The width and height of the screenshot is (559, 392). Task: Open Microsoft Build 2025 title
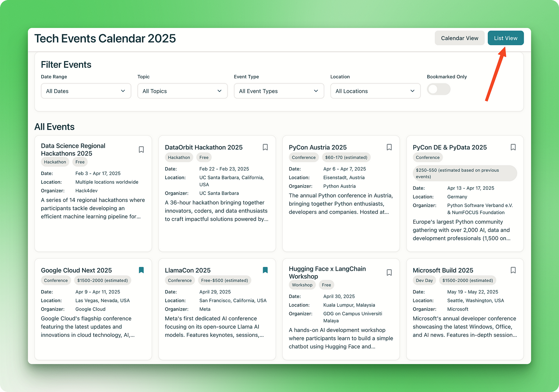pos(443,270)
